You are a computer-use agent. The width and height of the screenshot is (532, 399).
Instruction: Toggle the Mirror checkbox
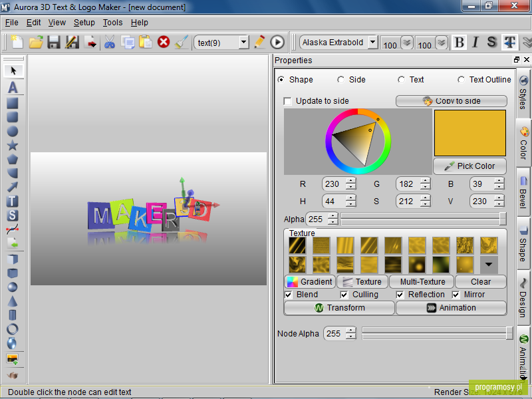click(456, 295)
